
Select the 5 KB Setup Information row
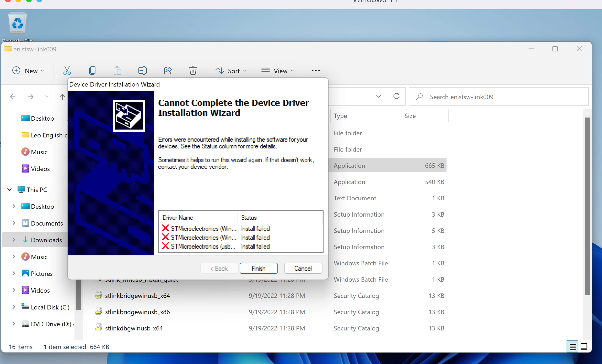(x=388, y=231)
